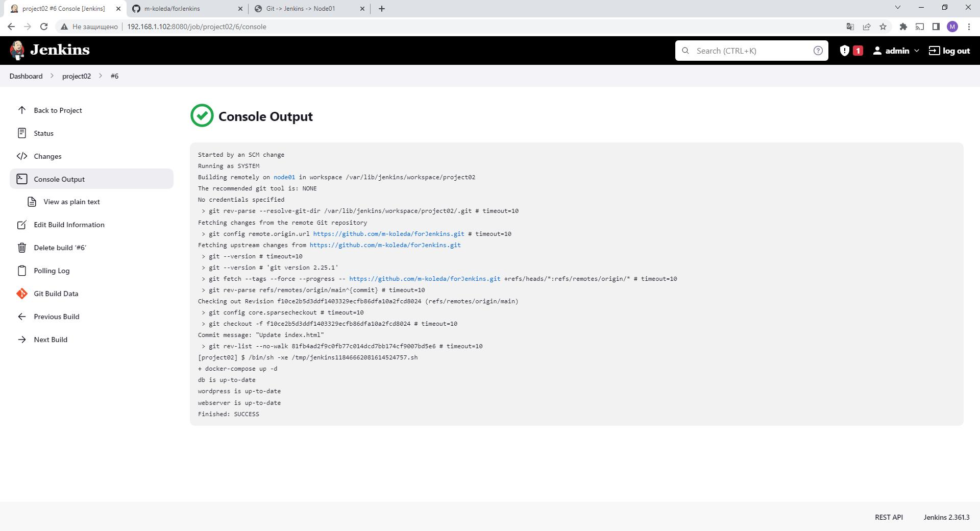Open the search help question mark icon
The height and width of the screenshot is (531, 980).
(818, 50)
